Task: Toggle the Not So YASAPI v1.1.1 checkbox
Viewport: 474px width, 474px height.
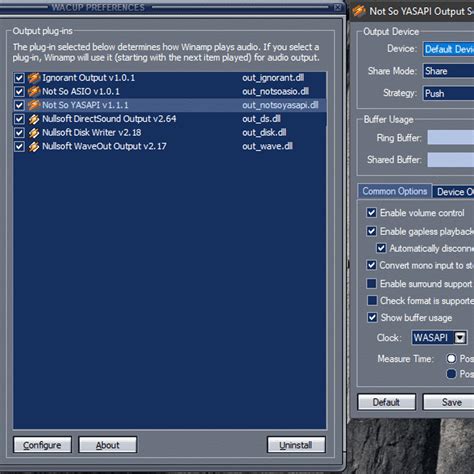Action: [x=19, y=105]
